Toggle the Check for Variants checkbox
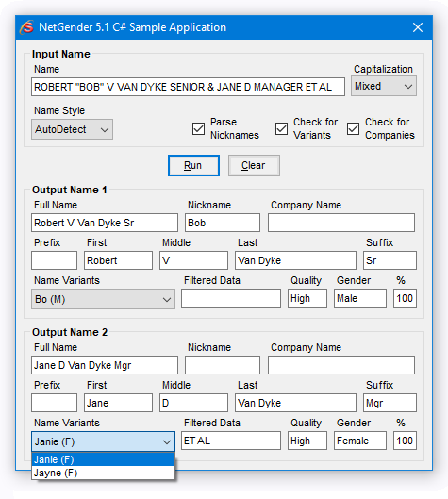The width and height of the screenshot is (448, 499). [x=281, y=129]
